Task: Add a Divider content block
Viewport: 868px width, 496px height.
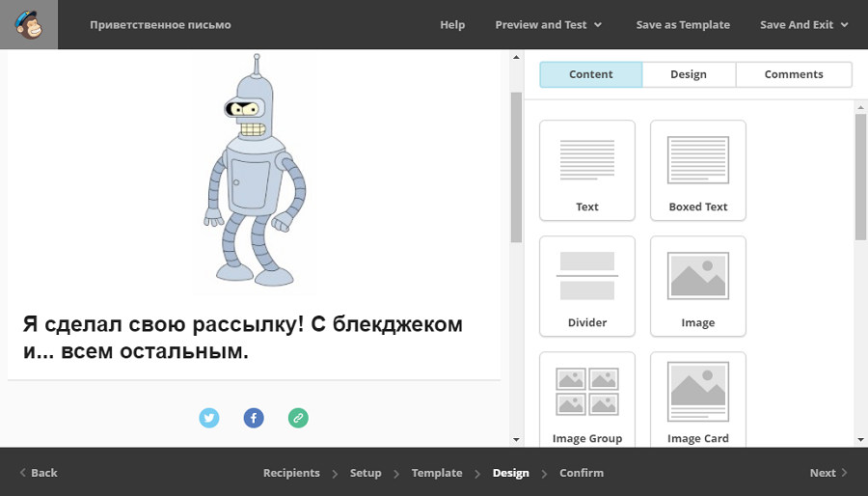Action: [587, 287]
